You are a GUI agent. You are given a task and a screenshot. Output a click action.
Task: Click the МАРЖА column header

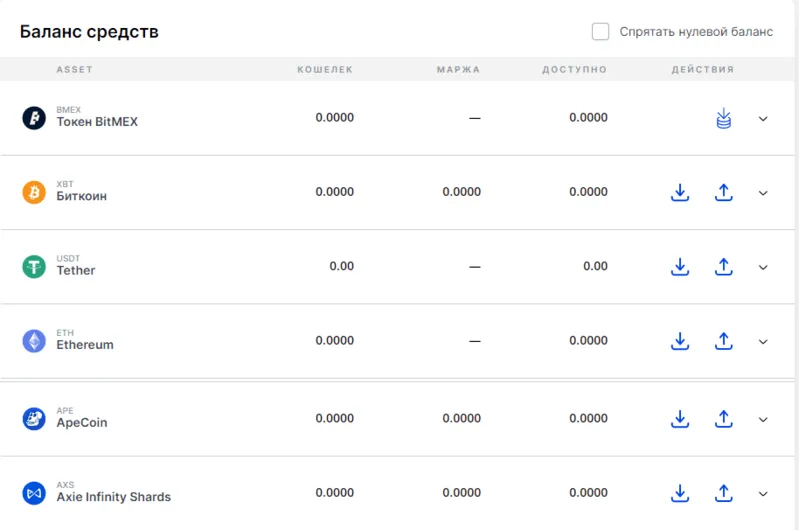pyautogui.click(x=459, y=69)
